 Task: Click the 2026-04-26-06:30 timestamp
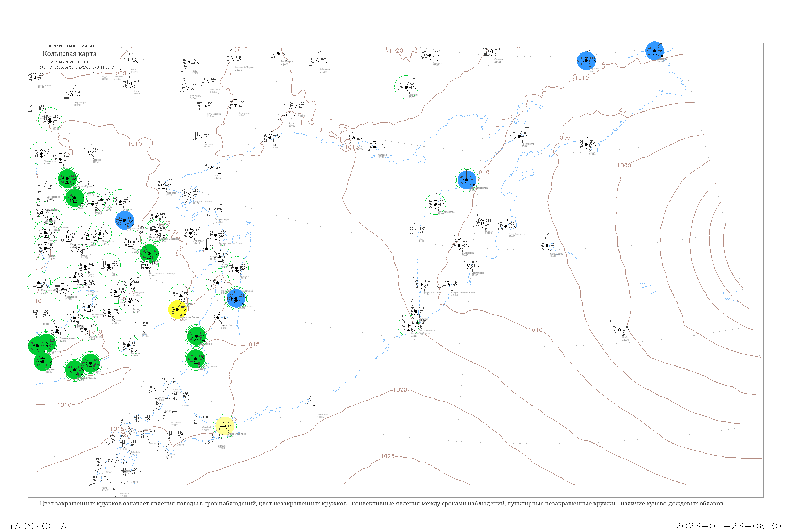point(728,526)
